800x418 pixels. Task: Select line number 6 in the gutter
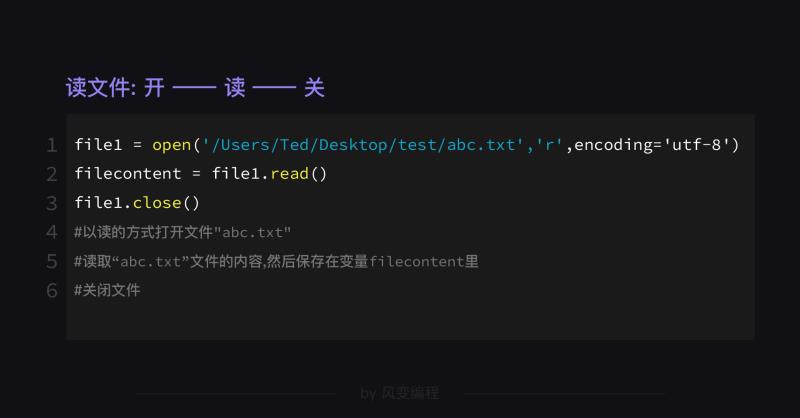pyautogui.click(x=51, y=290)
